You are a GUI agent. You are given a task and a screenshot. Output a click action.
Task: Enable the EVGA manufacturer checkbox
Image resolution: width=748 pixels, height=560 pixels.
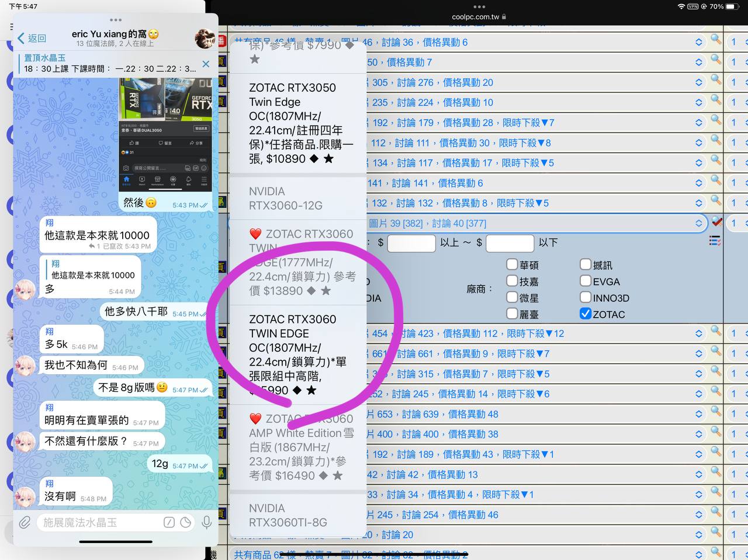pos(586,281)
